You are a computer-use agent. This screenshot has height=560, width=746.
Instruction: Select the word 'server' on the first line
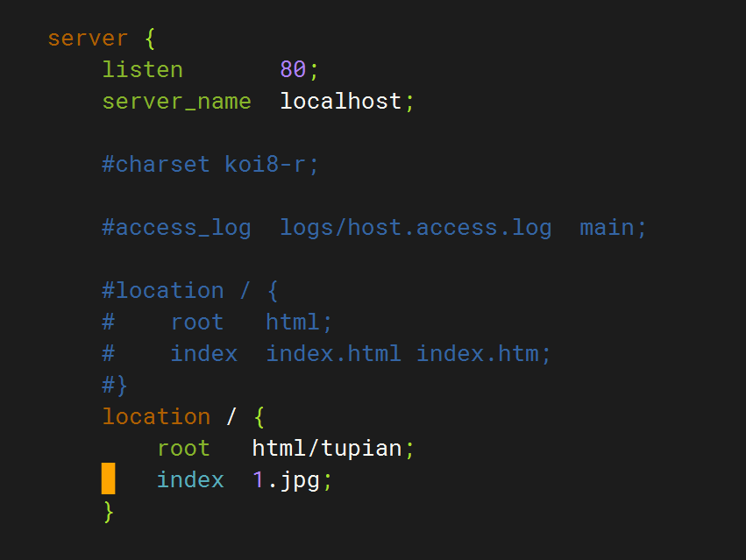point(88,38)
